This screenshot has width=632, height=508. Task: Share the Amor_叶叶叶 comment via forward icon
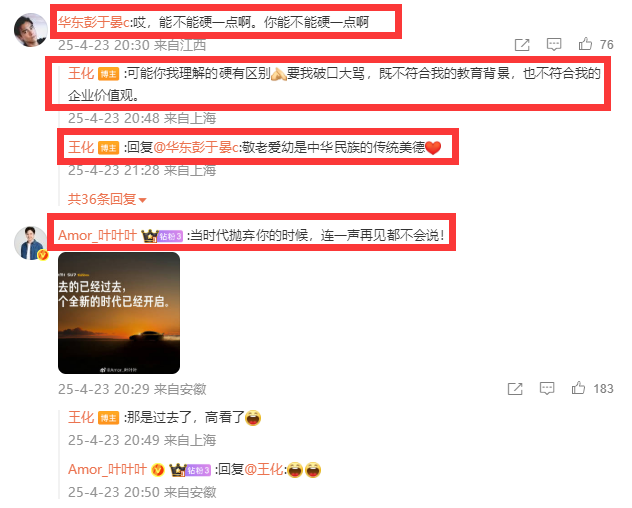click(x=515, y=389)
